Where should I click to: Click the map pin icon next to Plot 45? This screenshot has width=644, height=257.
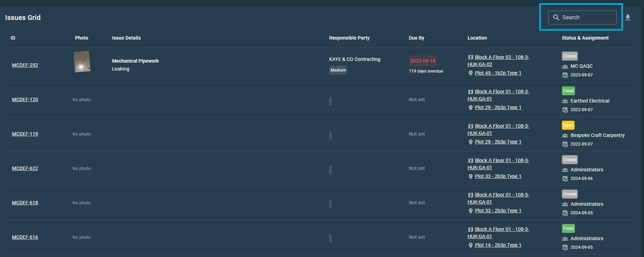(x=471, y=73)
